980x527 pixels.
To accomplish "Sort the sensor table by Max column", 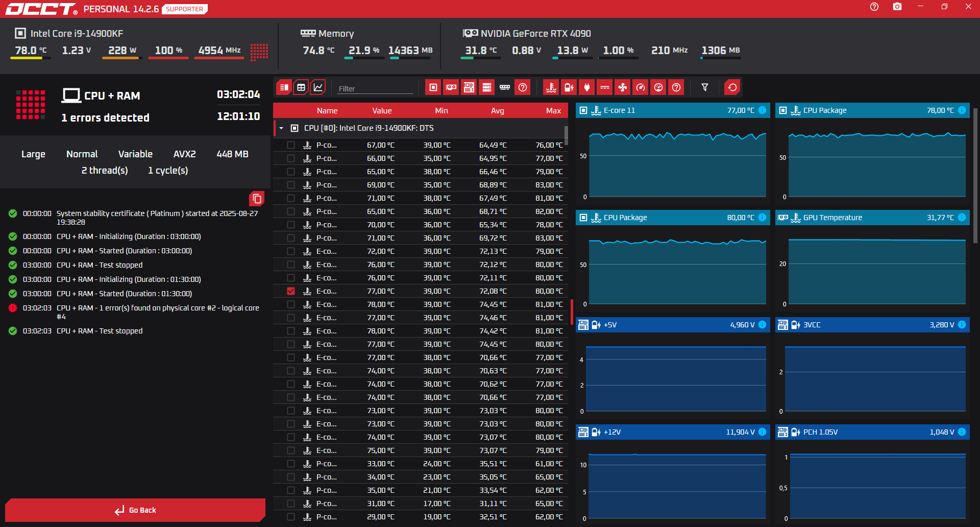I will [x=553, y=111].
